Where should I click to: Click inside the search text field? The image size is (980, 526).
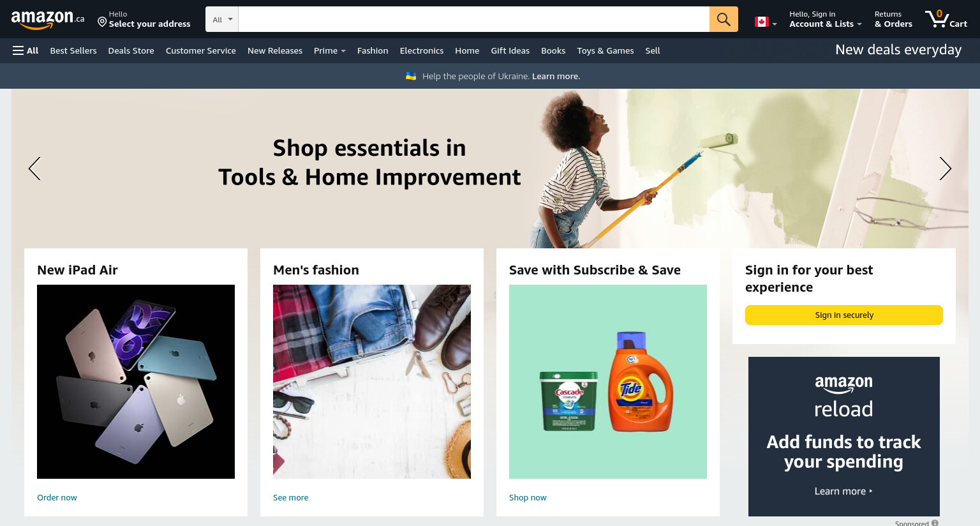[473, 19]
